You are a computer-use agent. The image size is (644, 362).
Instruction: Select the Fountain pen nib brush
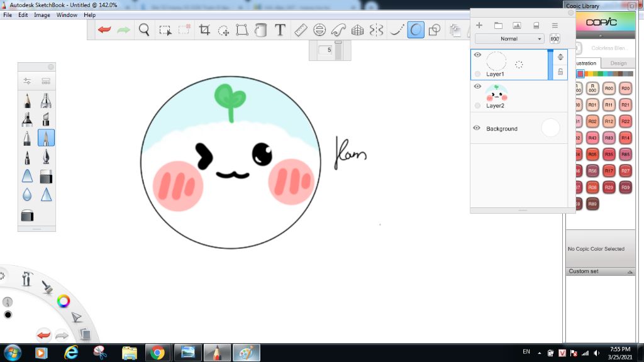click(46, 156)
